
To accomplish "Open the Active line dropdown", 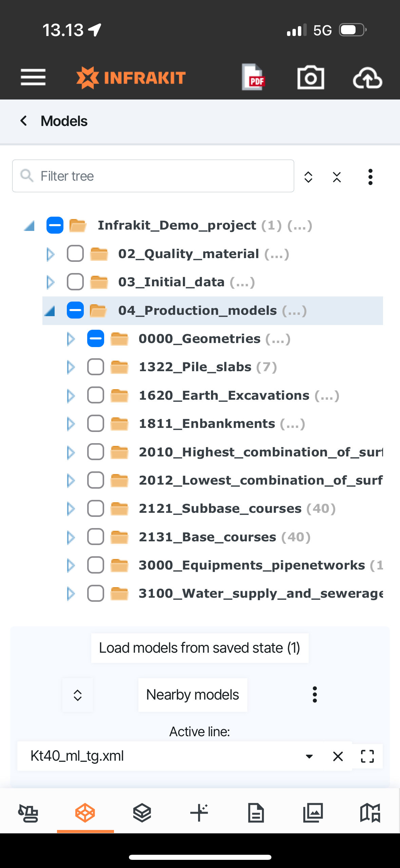I will [x=309, y=756].
